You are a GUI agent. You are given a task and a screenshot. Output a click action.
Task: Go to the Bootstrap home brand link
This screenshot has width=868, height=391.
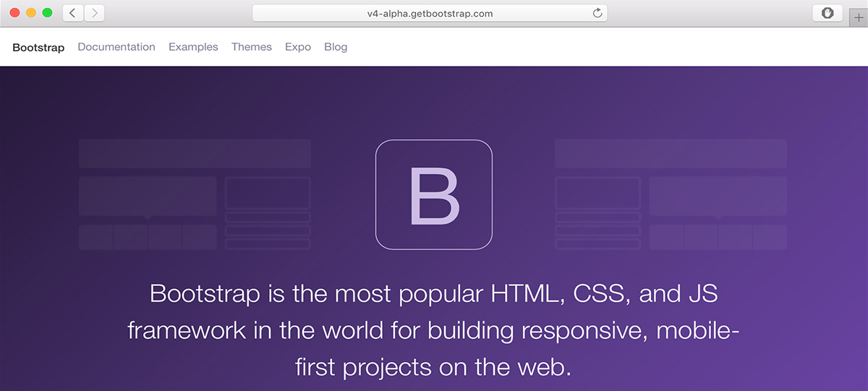click(38, 47)
